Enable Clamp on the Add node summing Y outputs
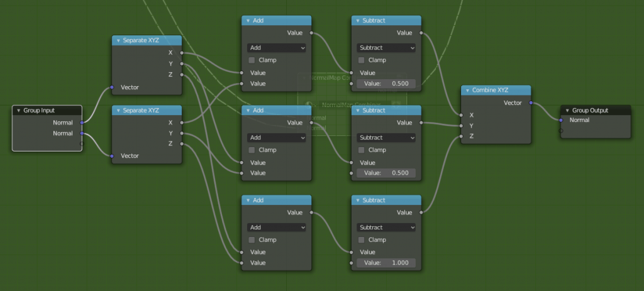644x291 pixels. coord(252,150)
